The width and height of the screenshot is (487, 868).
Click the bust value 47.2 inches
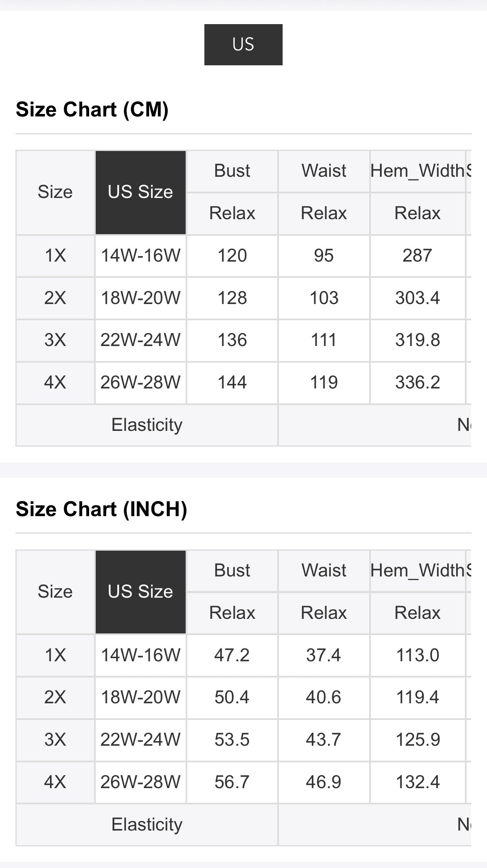click(x=232, y=655)
